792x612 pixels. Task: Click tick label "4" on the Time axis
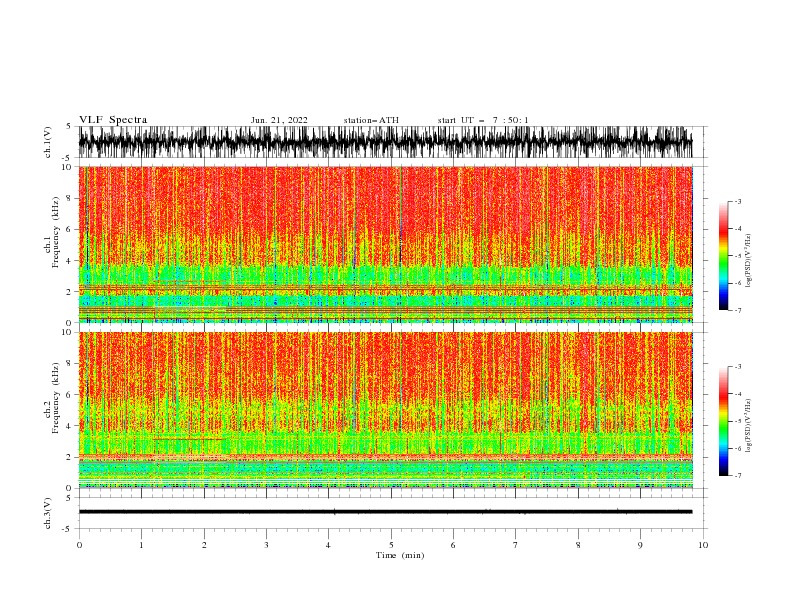tap(328, 545)
